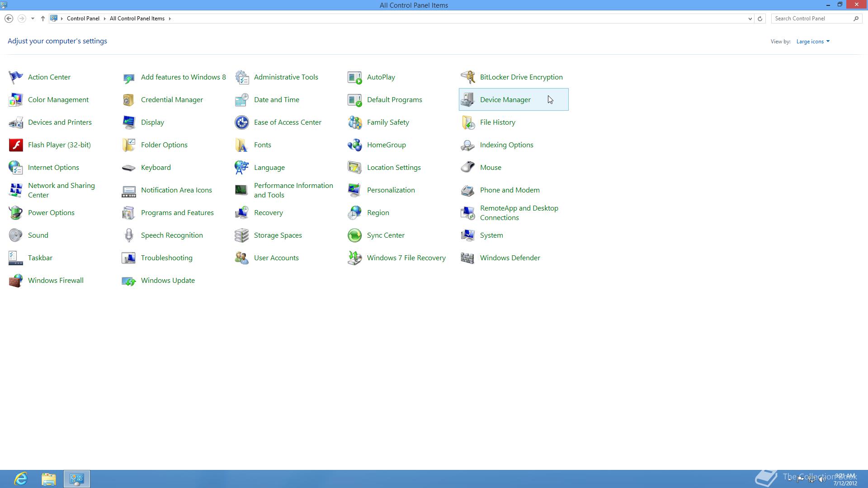
Task: Open the Region link
Action: pos(378,213)
